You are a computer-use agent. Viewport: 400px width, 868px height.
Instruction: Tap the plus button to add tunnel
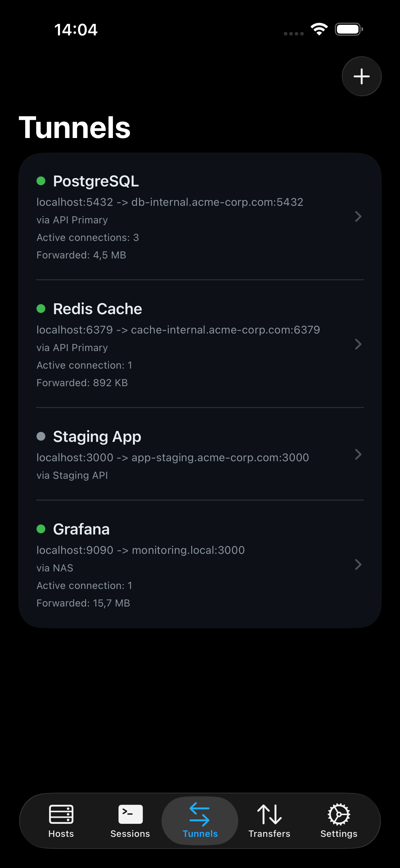362,77
